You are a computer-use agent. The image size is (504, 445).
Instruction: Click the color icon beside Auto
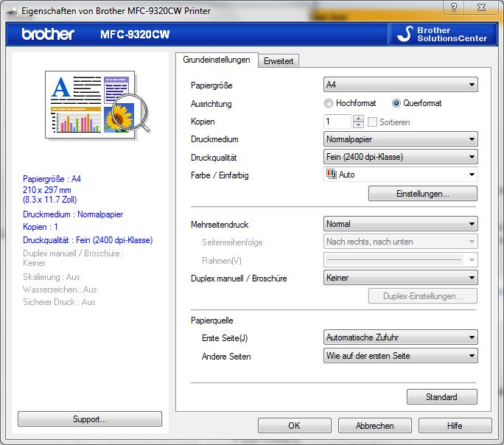coord(332,174)
